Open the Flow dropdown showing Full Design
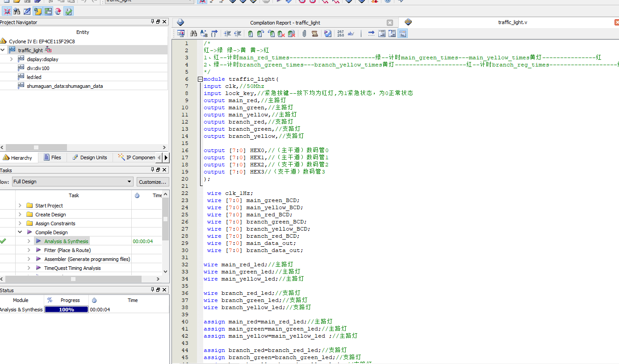 point(73,182)
